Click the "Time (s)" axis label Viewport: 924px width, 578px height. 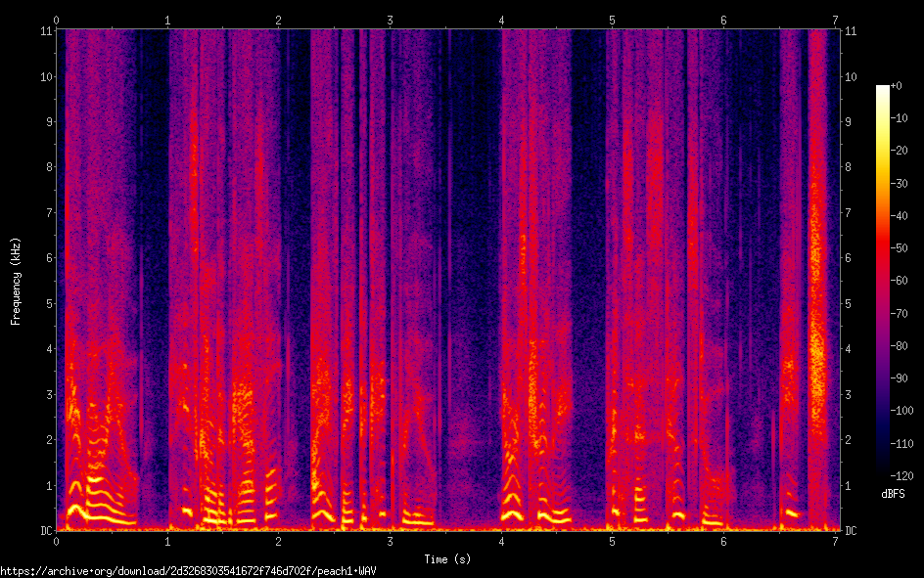pyautogui.click(x=446, y=559)
